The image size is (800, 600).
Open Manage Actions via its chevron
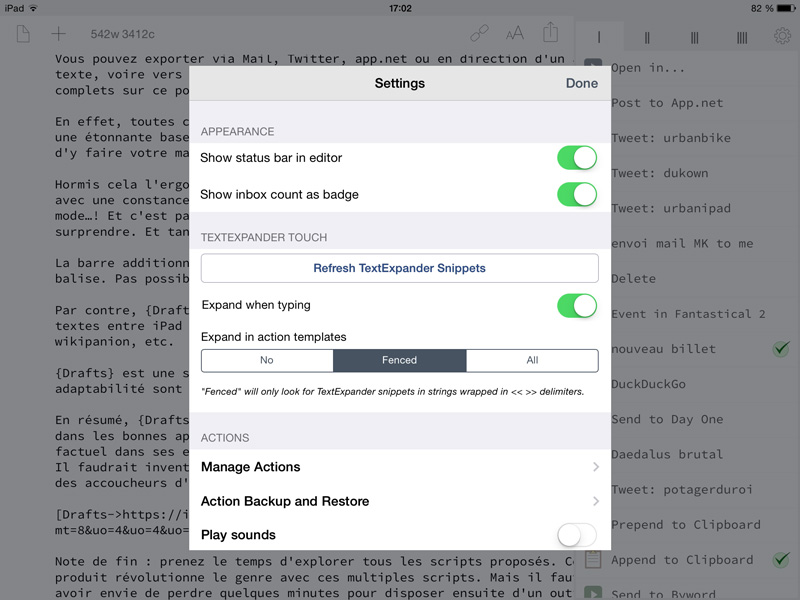pos(595,467)
